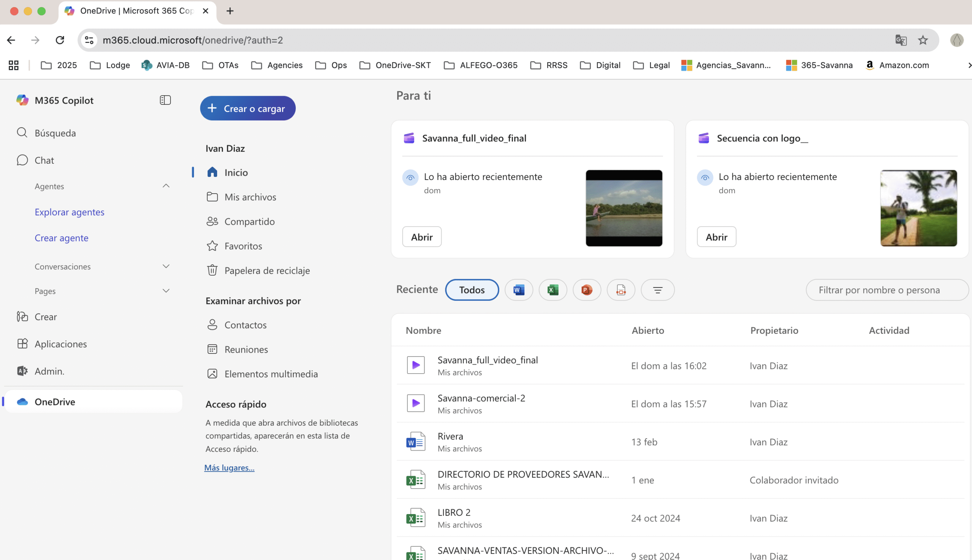Open the Papelera de reciclaje

click(x=267, y=270)
